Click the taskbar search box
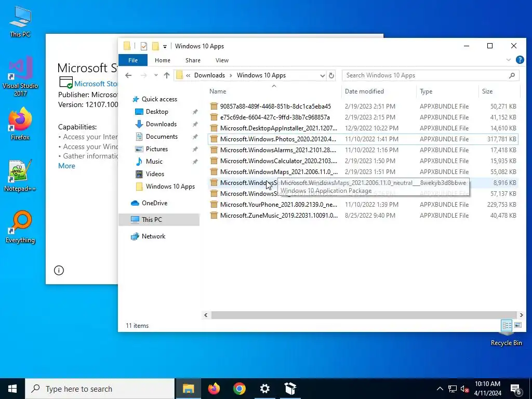532x399 pixels. coord(100,389)
